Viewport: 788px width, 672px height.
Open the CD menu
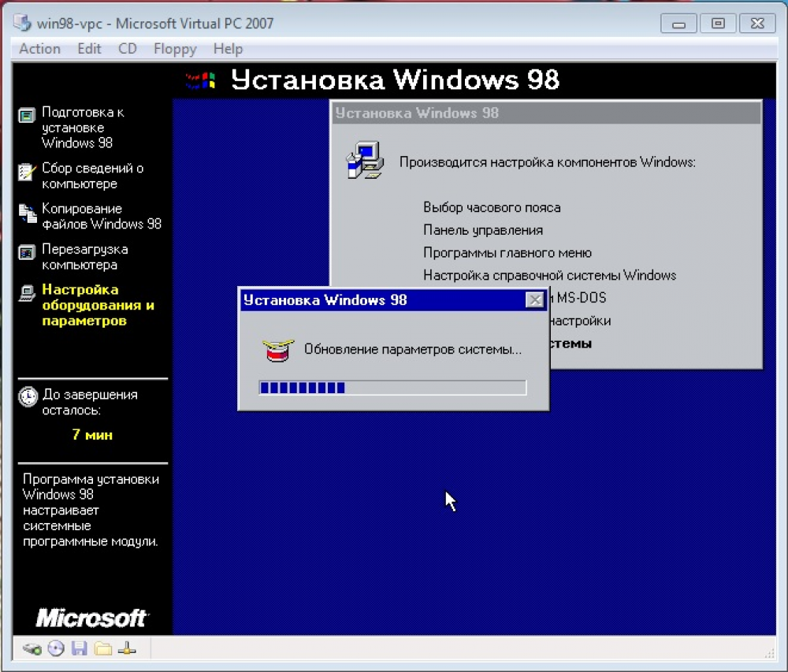click(127, 49)
